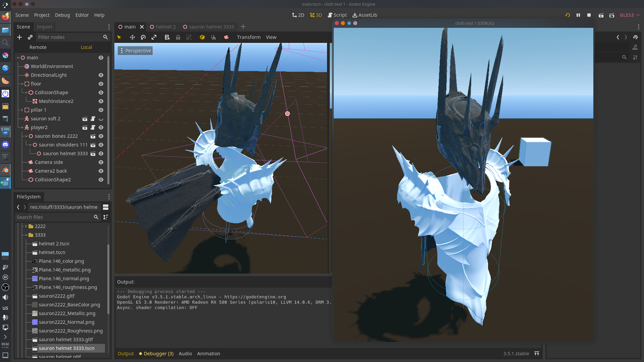Toggle snap mode icon in viewport toolbar
644x362 pixels.
pos(213,37)
